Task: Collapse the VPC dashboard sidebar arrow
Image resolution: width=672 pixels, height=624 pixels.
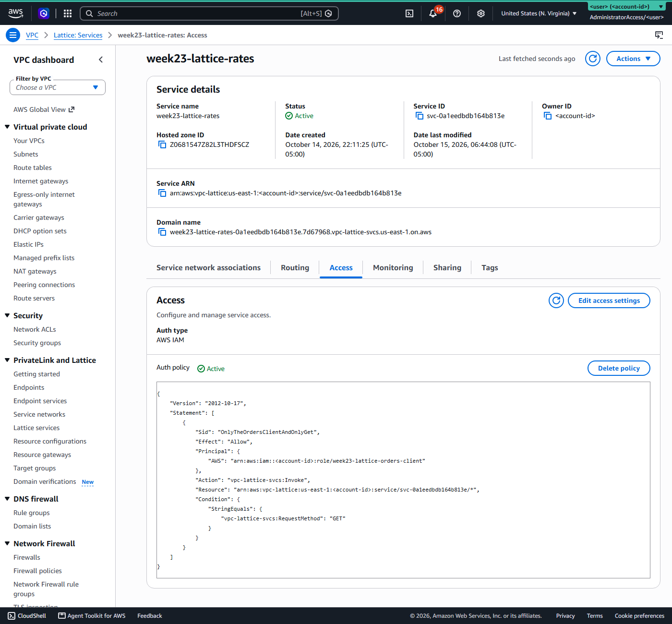Action: coord(101,60)
